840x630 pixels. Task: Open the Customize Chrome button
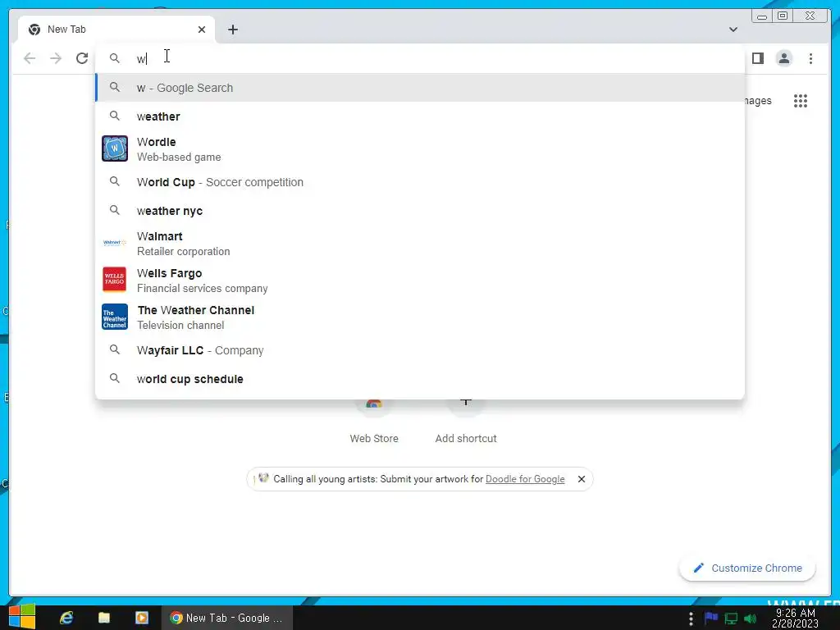[x=747, y=568]
